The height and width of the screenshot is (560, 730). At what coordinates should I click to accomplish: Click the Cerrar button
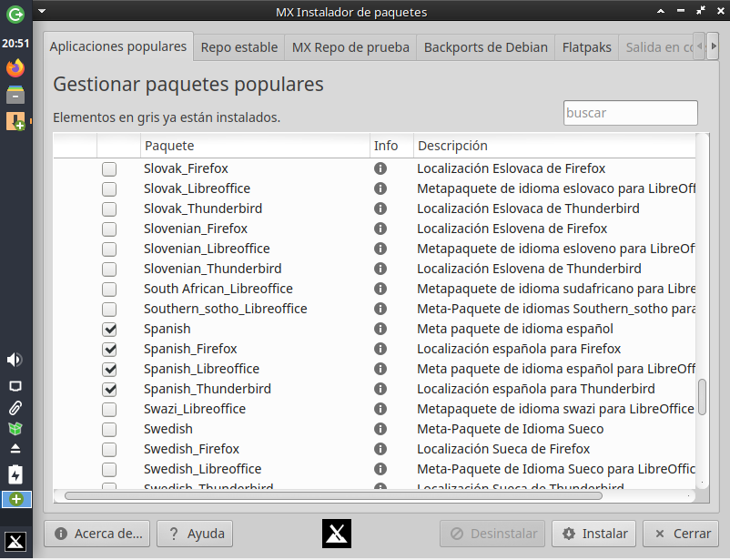(681, 534)
